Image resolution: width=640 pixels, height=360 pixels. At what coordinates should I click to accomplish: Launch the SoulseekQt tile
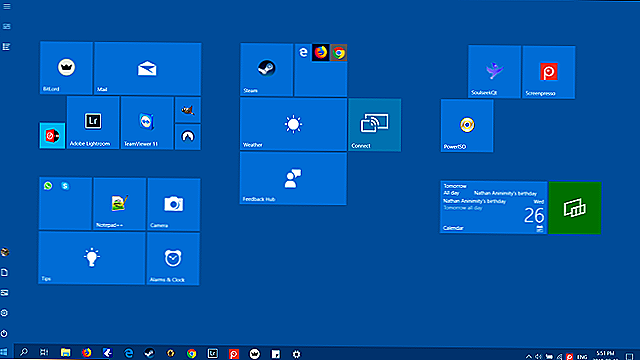[494, 71]
